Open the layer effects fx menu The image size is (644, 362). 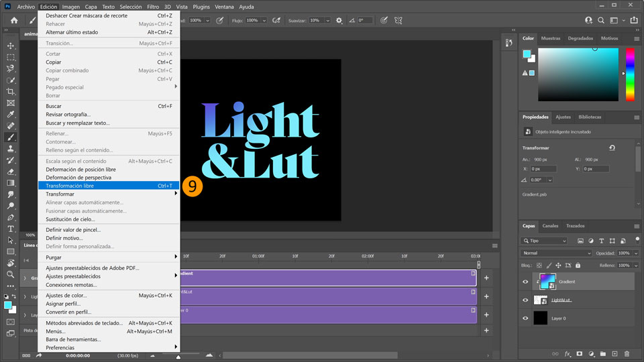click(567, 353)
